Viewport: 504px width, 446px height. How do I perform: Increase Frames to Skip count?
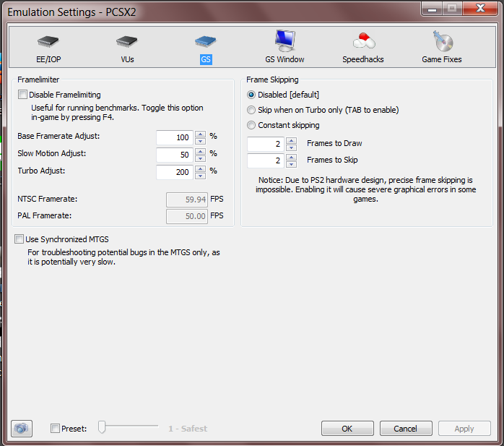[291, 158]
